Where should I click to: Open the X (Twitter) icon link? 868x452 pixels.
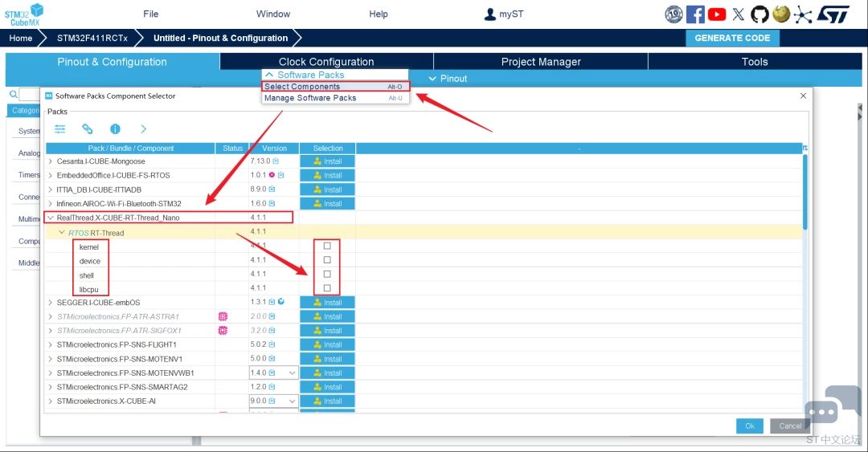pos(739,14)
